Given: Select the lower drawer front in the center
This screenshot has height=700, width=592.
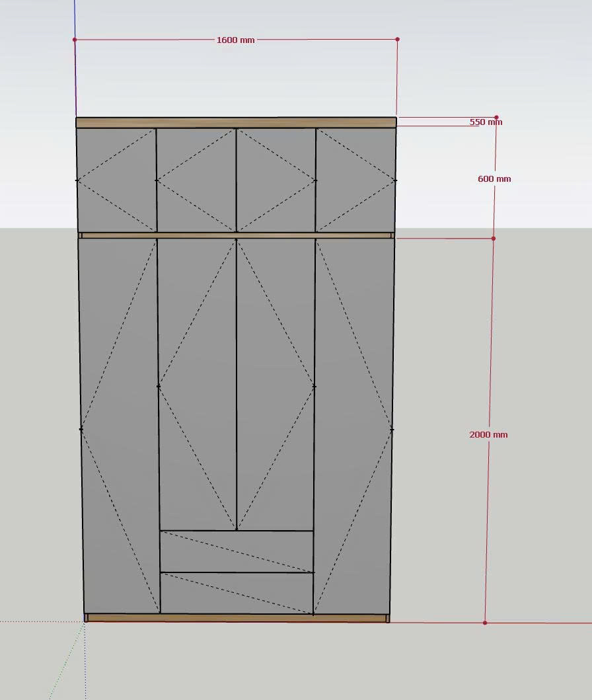Looking at the screenshot, I should tap(237, 593).
